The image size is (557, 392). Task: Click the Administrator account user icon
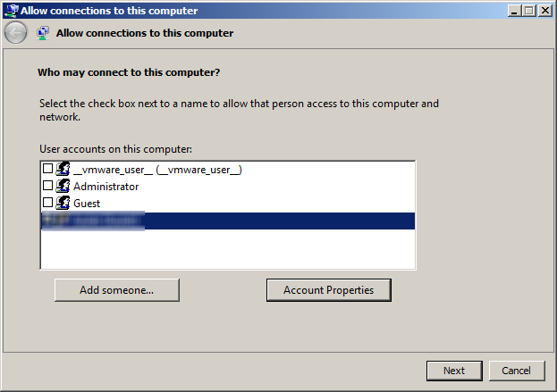pyautogui.click(x=63, y=186)
